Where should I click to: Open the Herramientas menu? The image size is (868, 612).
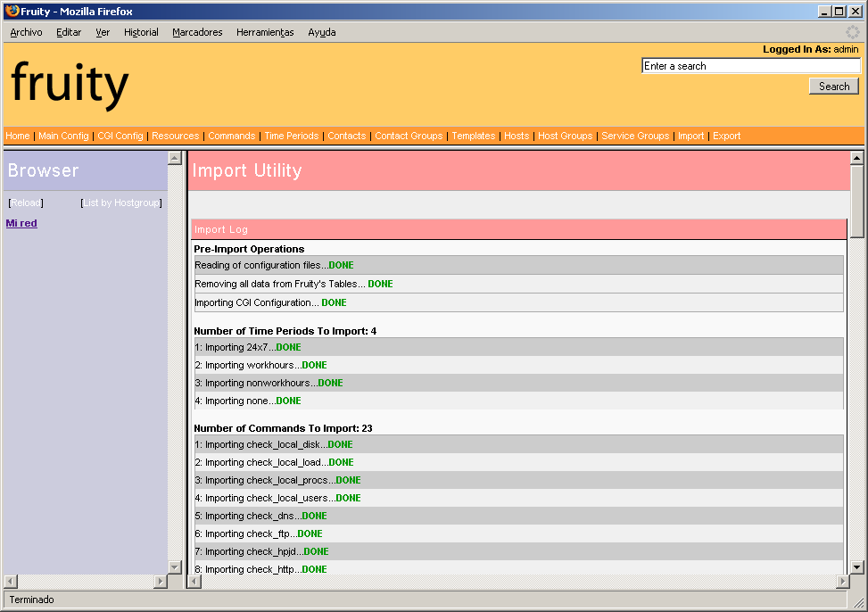[x=265, y=32]
